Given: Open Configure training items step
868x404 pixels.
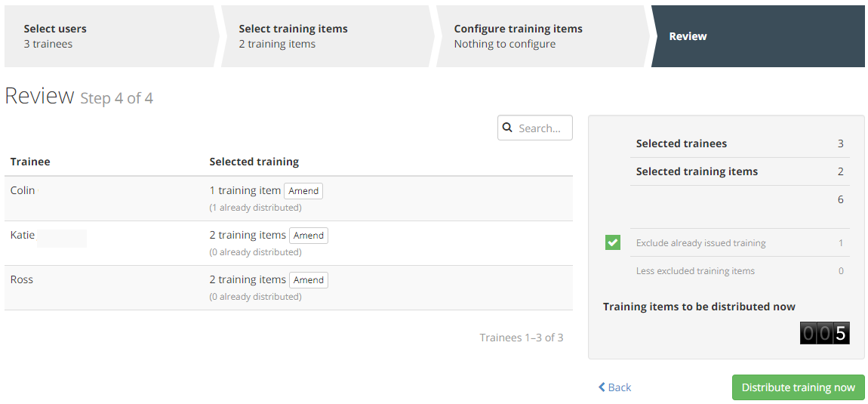Looking at the screenshot, I should click(542, 36).
